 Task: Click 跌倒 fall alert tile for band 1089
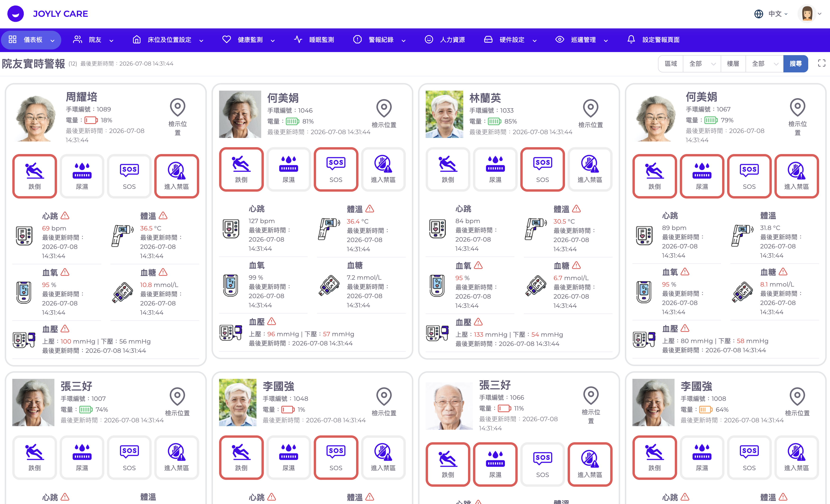point(34,176)
